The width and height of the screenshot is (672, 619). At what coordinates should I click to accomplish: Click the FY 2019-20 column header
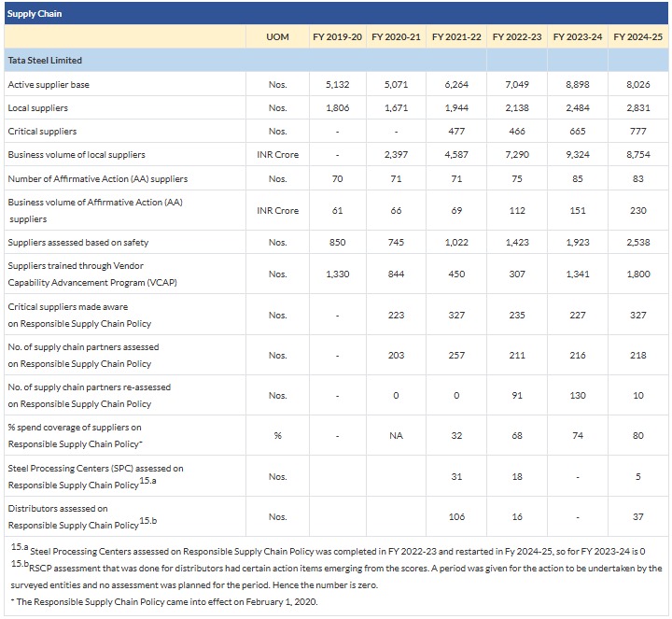click(337, 37)
